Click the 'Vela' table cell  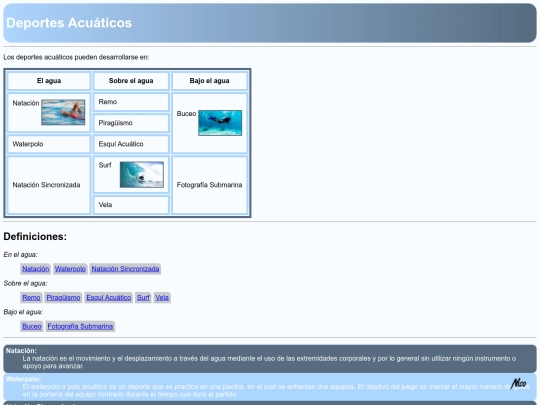click(x=131, y=205)
